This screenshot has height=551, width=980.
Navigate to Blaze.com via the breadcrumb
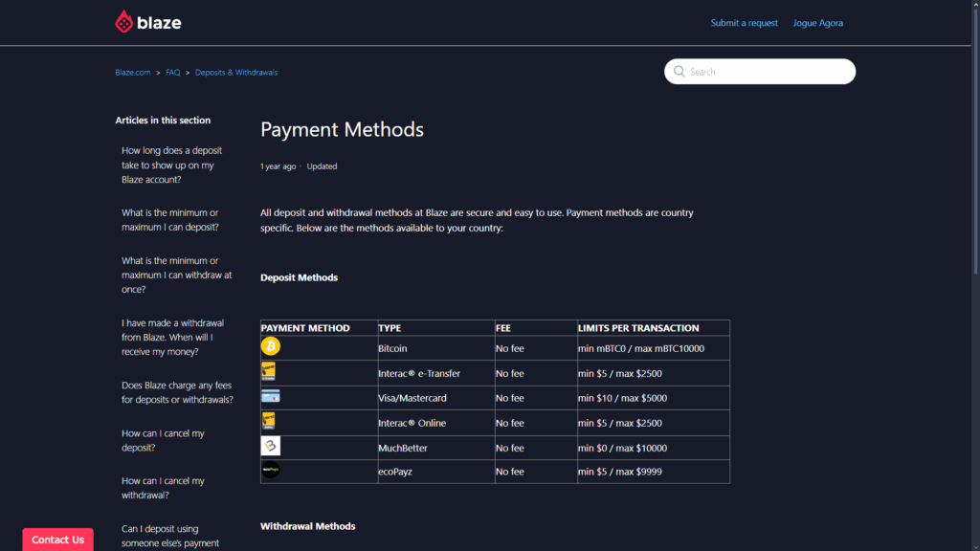click(132, 72)
